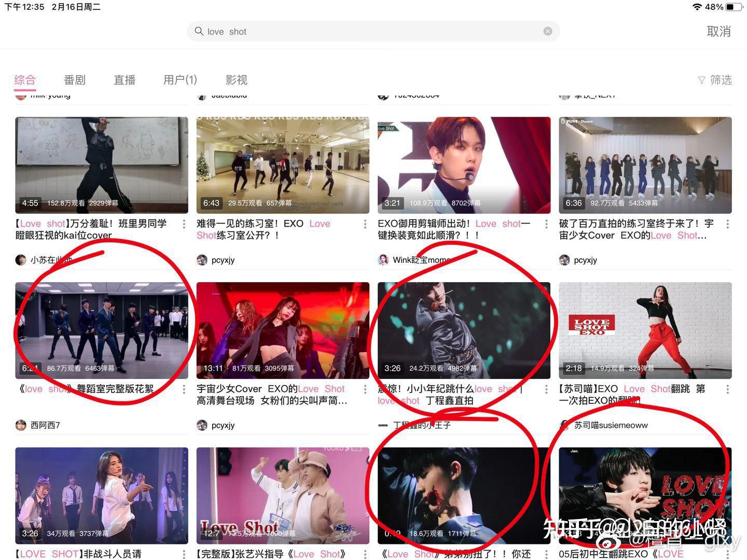Open title 05后初中生翻跳EXO
The height and width of the screenshot is (560, 747).
point(621,554)
